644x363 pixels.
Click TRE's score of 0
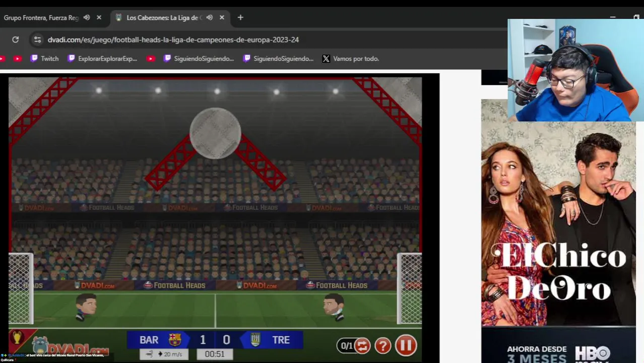(x=226, y=340)
